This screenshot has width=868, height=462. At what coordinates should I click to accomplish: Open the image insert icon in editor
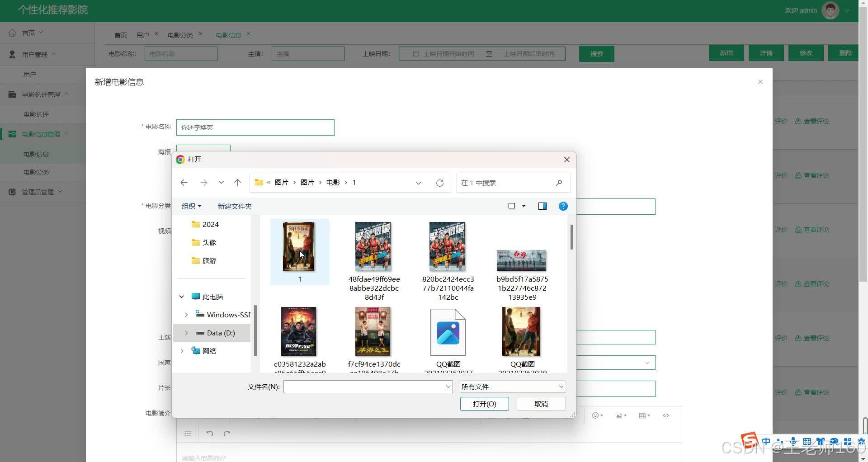(621, 415)
